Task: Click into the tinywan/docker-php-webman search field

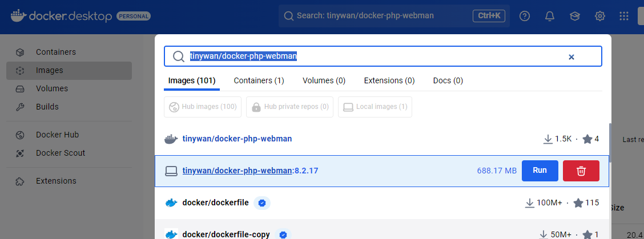Action: pos(383,56)
